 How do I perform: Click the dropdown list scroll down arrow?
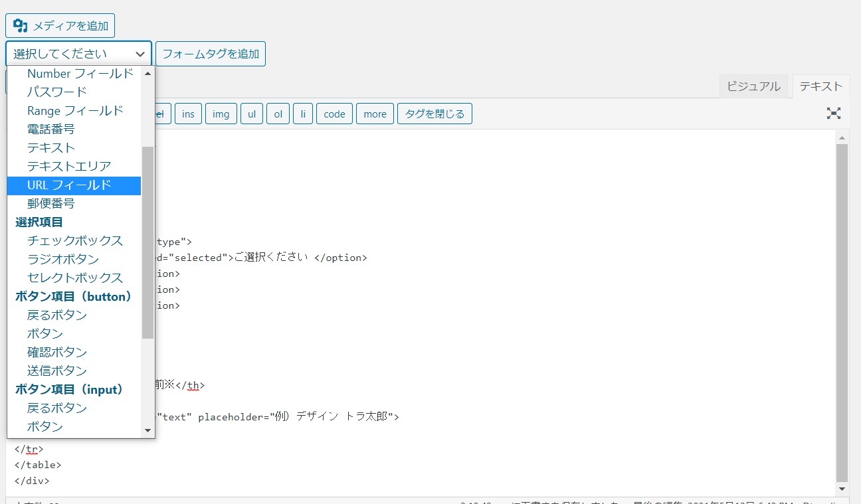(x=147, y=431)
